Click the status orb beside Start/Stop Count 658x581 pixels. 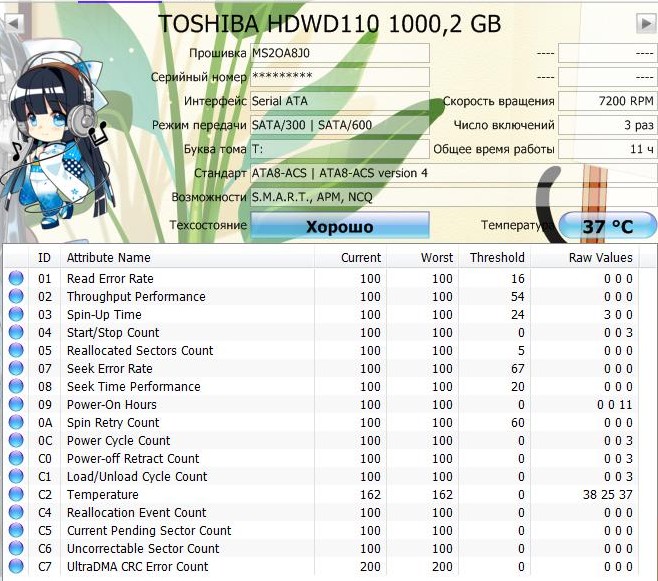[x=16, y=332]
